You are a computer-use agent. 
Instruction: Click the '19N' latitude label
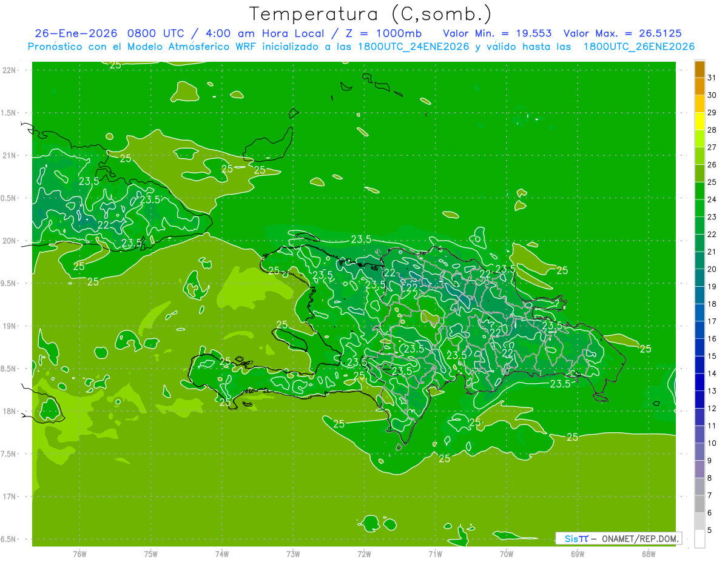pyautogui.click(x=10, y=326)
